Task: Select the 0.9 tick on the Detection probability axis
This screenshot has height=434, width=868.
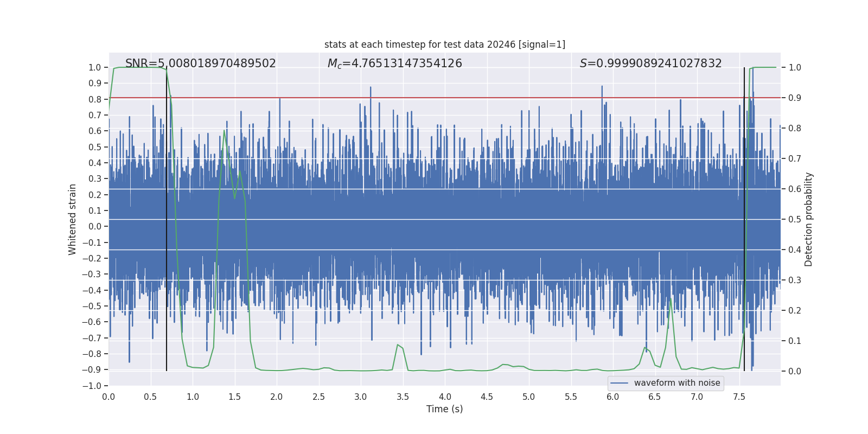Action: [795, 98]
